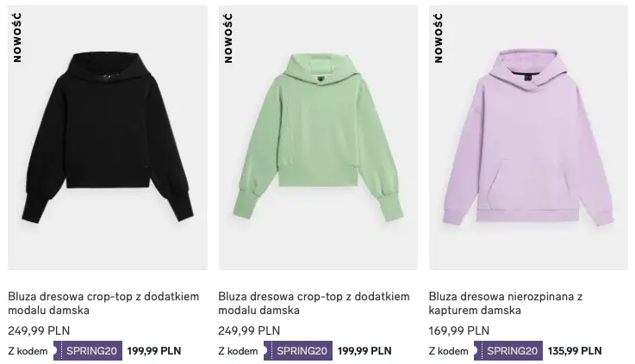Open the black crop-top hoodie image
635x364 pixels.
[108, 138]
